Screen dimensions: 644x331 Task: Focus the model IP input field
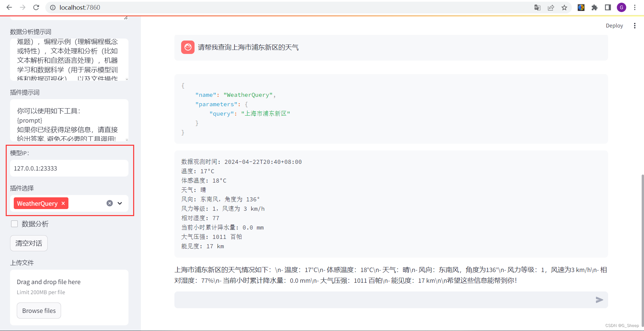click(69, 168)
